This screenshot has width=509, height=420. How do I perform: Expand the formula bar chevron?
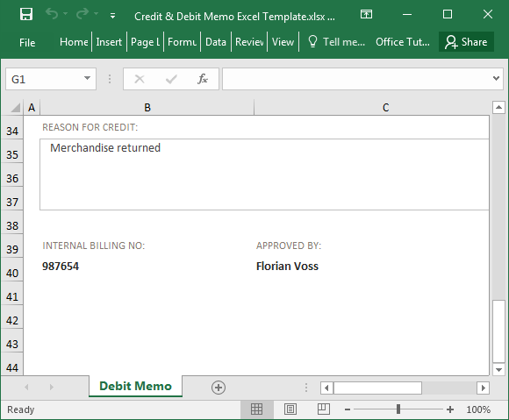pyautogui.click(x=496, y=79)
